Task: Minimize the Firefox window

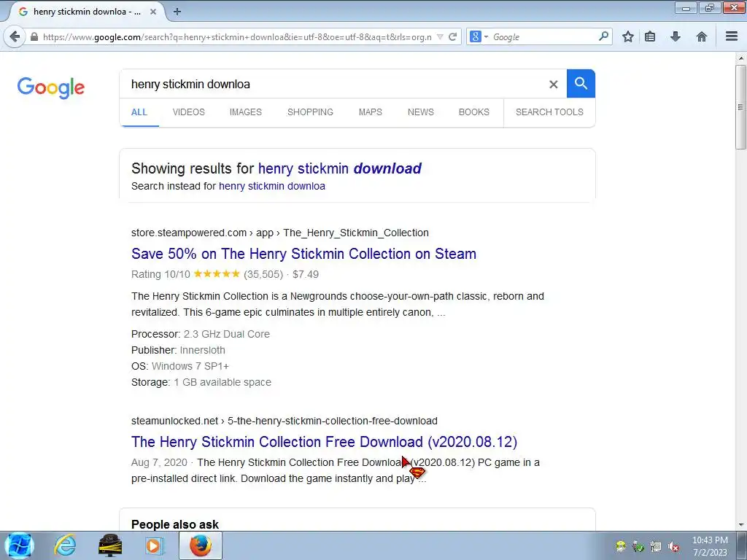Action: [686, 7]
